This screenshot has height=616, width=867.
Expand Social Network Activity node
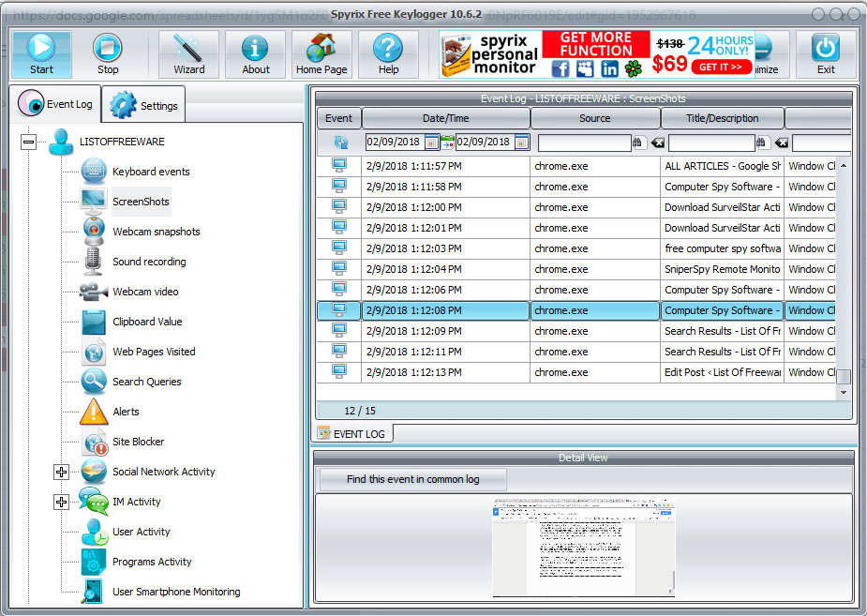click(x=61, y=472)
